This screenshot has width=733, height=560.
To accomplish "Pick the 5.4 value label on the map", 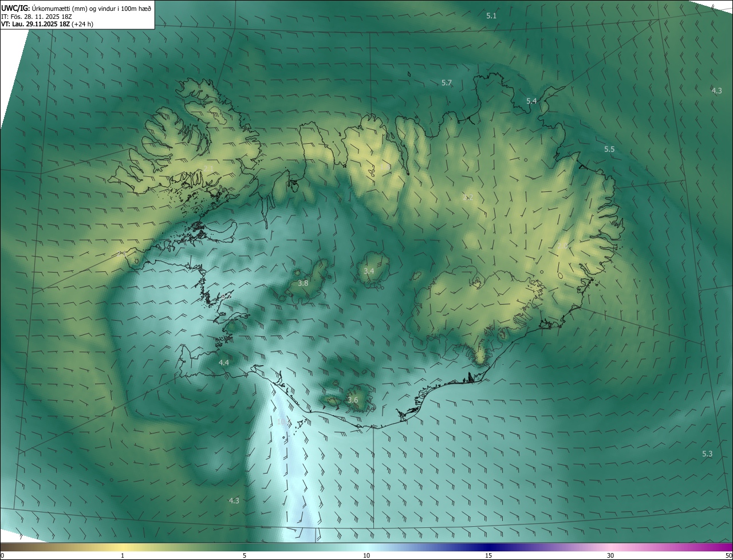I will (x=531, y=101).
